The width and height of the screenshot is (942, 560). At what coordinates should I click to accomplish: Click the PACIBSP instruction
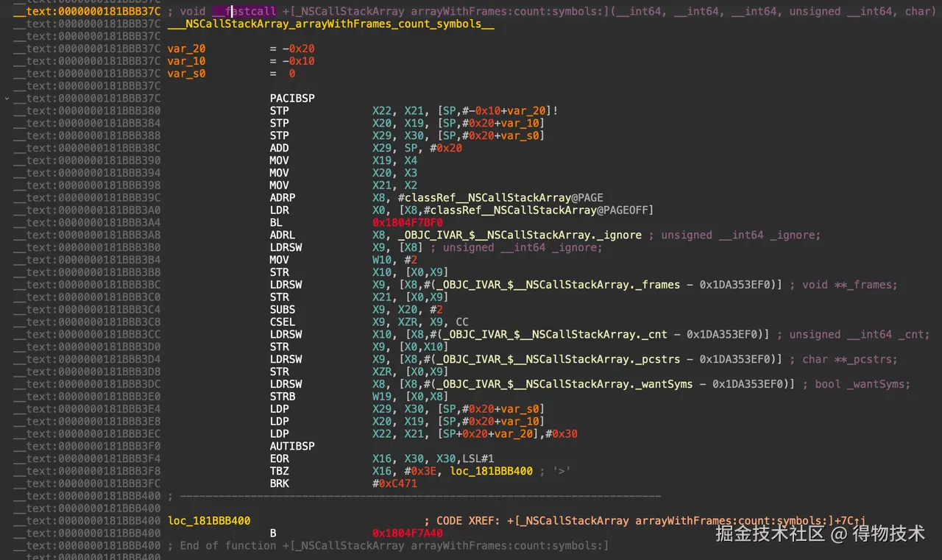coord(292,98)
